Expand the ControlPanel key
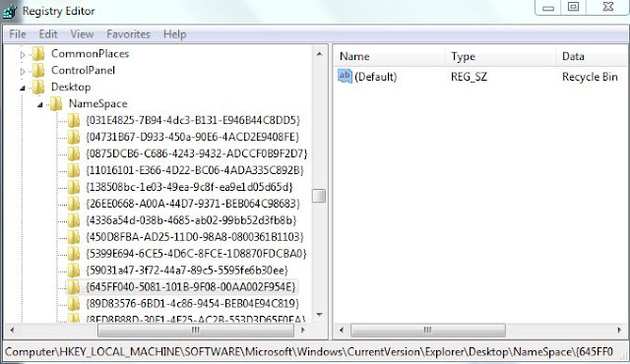The width and height of the screenshot is (630, 364). 23,72
